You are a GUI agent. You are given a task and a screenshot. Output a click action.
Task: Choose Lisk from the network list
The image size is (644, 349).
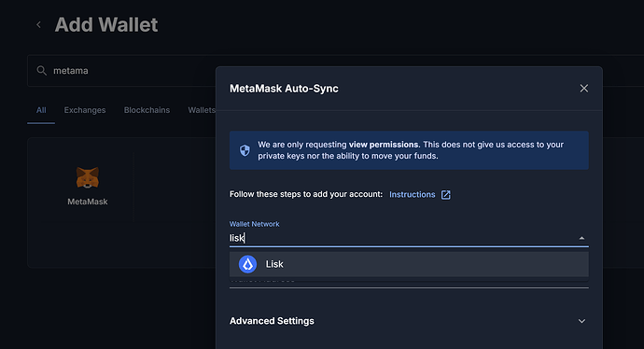pyautogui.click(x=409, y=264)
